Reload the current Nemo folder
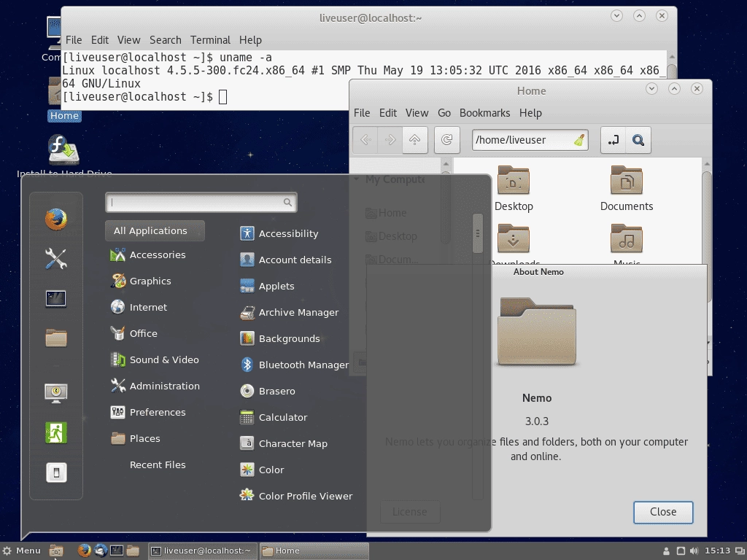The height and width of the screenshot is (560, 747). point(447,140)
